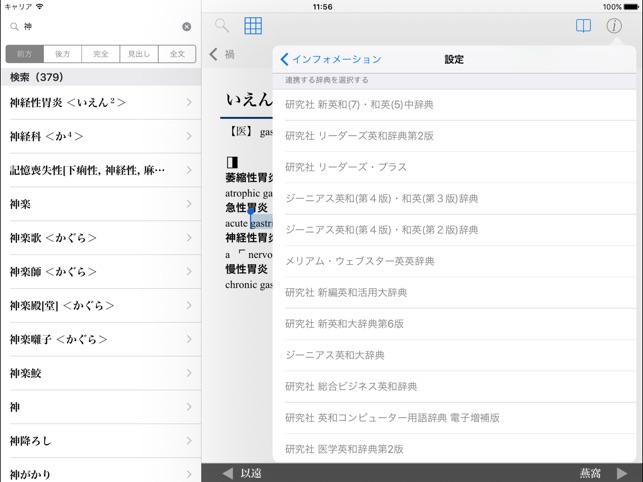
Task: Select the 後方 search mode
Action: click(x=62, y=54)
